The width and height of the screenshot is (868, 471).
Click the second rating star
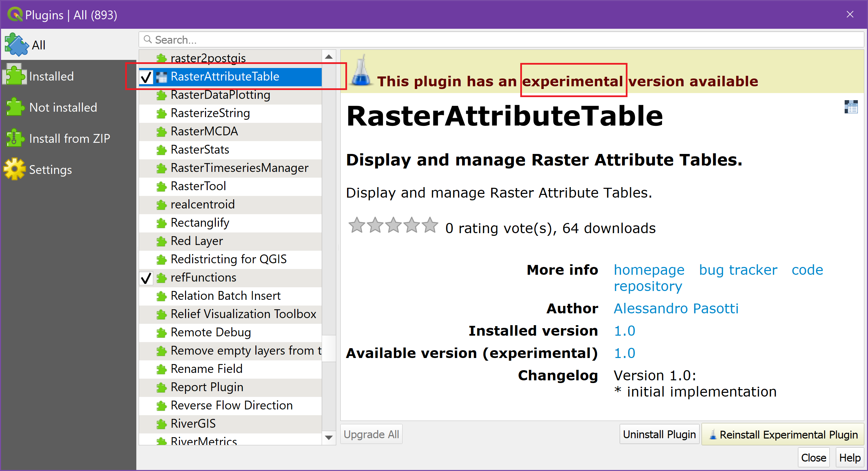pos(375,225)
